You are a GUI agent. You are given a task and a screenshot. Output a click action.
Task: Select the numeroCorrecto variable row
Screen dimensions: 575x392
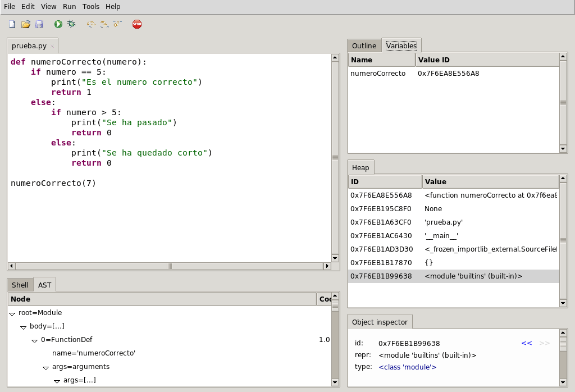(454, 74)
